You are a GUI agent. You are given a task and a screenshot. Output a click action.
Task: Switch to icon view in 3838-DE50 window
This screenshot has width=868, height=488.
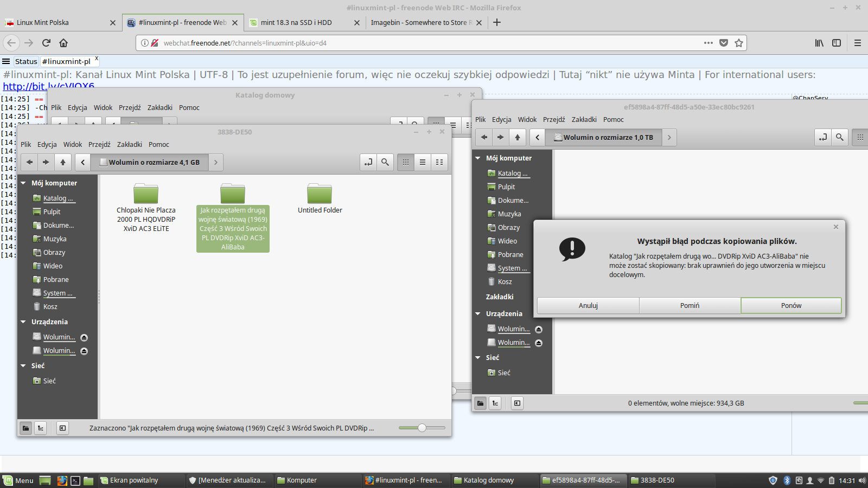[x=406, y=162]
